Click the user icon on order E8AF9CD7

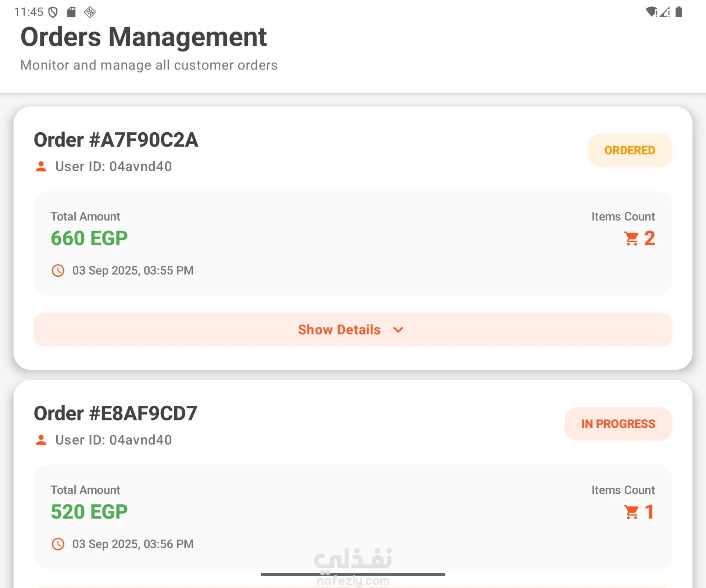point(41,440)
